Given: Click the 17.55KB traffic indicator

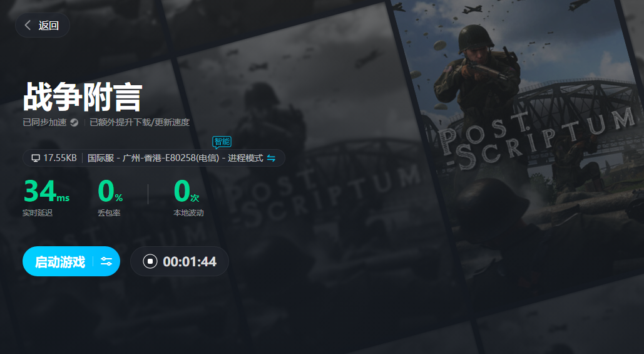Looking at the screenshot, I should pos(59,158).
